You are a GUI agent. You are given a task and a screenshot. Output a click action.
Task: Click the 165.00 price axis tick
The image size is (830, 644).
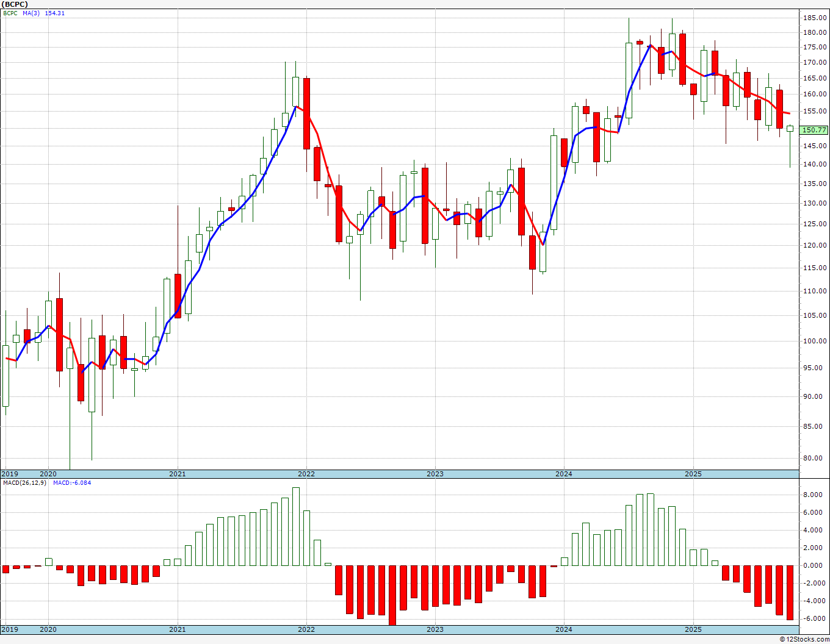click(x=815, y=79)
